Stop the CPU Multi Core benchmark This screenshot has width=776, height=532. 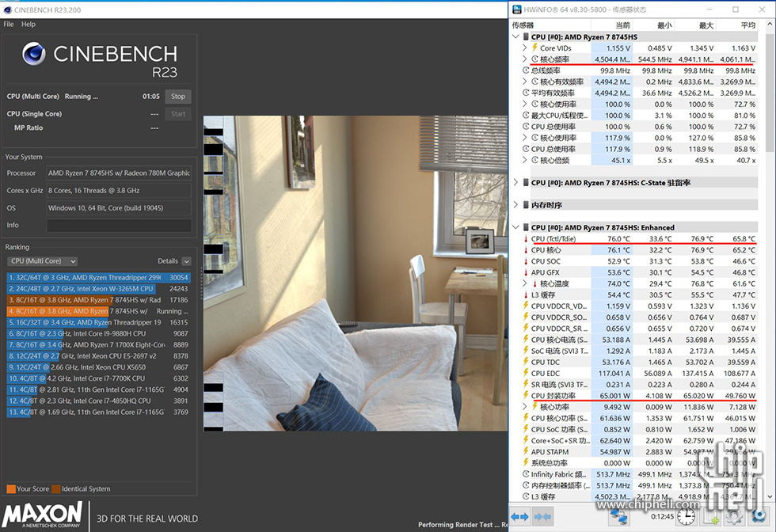point(177,96)
